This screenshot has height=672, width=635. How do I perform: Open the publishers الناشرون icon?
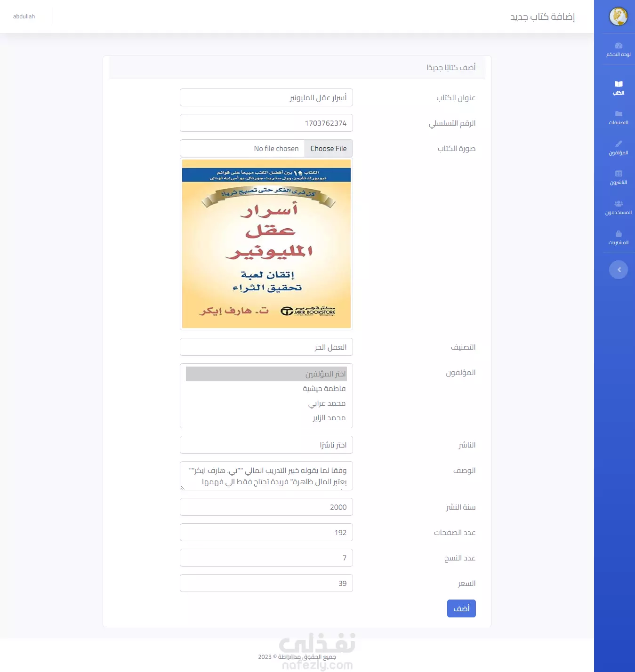pos(619,174)
